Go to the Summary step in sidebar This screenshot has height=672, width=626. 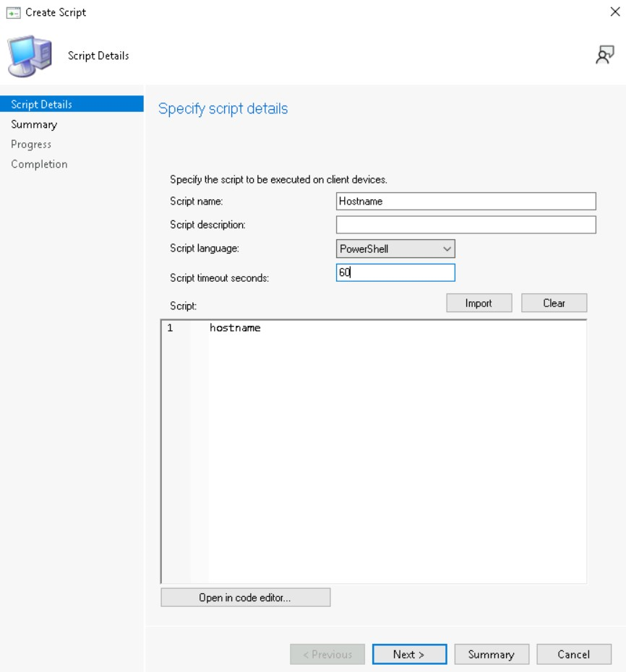click(34, 124)
